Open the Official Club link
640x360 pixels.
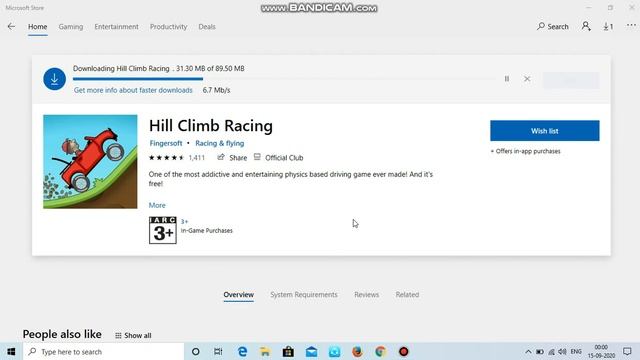279,158
